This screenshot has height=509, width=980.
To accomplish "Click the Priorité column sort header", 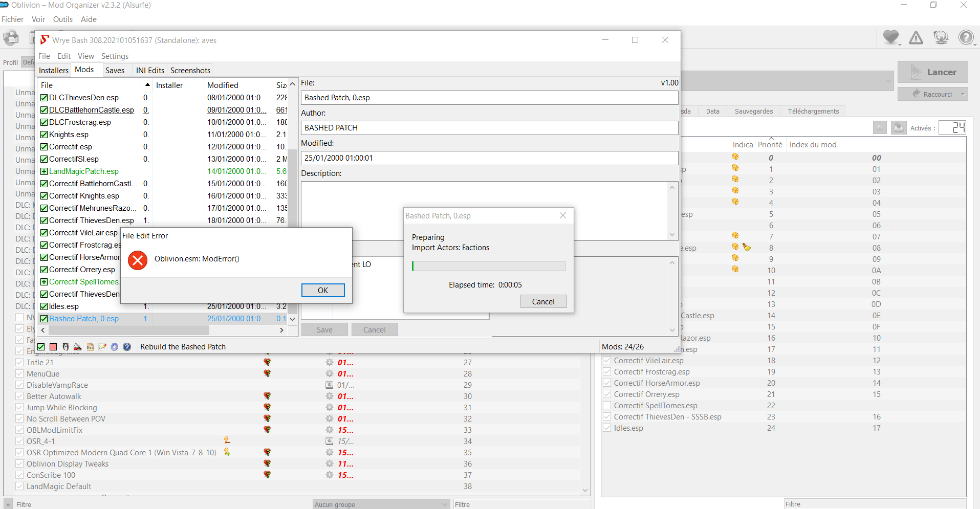I will click(770, 144).
